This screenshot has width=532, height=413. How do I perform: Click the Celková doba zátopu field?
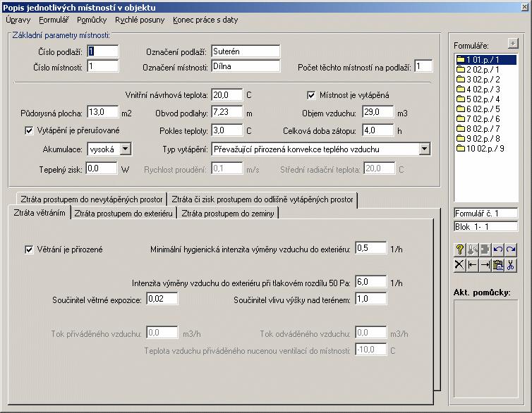378,130
